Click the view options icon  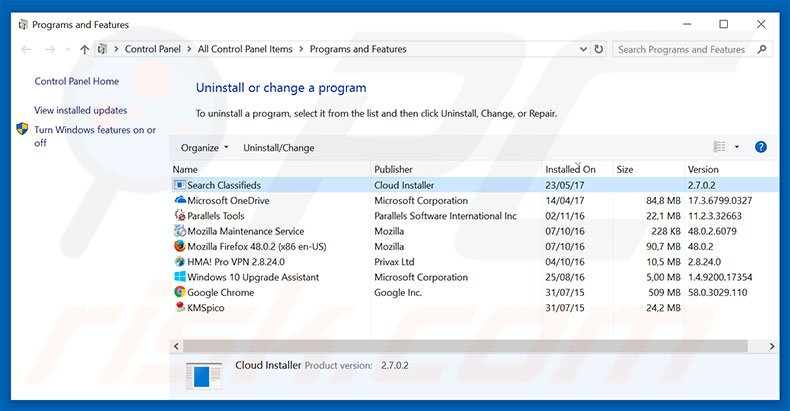click(719, 147)
